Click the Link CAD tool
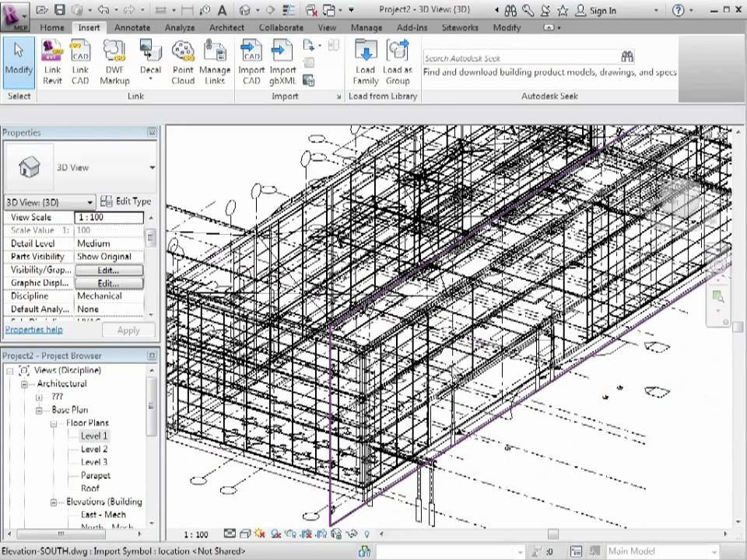 [80, 62]
